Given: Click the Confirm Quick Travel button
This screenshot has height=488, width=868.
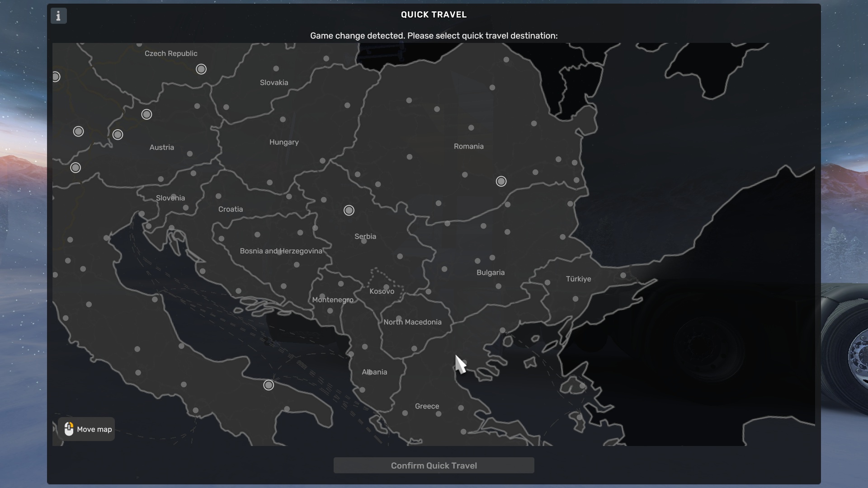Looking at the screenshot, I should point(434,465).
